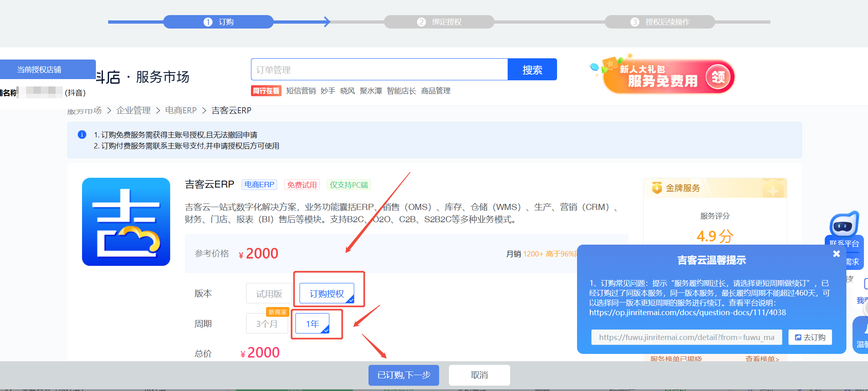Image resolution: width=868 pixels, height=391 pixels.
Task: Click the 已订购,下一步 button
Action: (404, 375)
